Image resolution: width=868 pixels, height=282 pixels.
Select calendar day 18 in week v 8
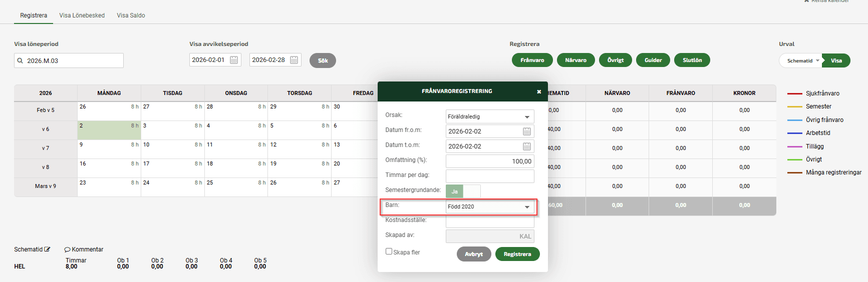click(236, 168)
